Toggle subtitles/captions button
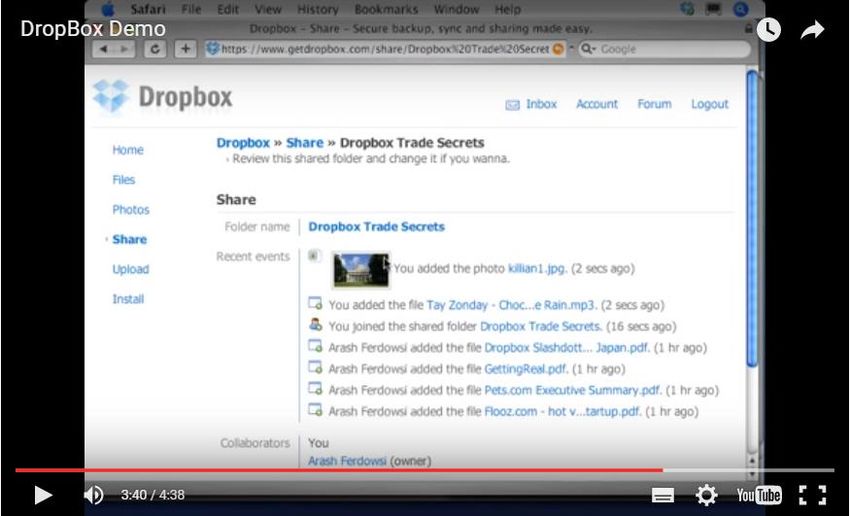 click(662, 495)
